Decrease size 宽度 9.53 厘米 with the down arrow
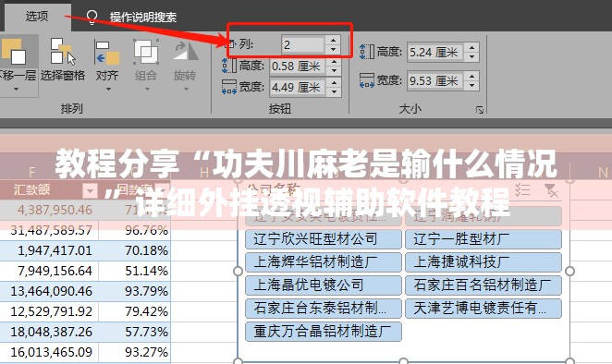 [471, 86]
